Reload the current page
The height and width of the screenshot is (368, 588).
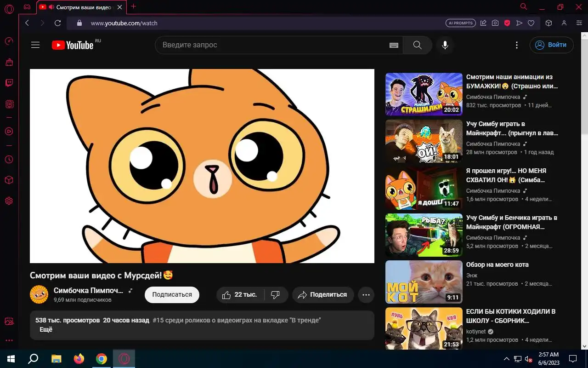[x=57, y=23]
